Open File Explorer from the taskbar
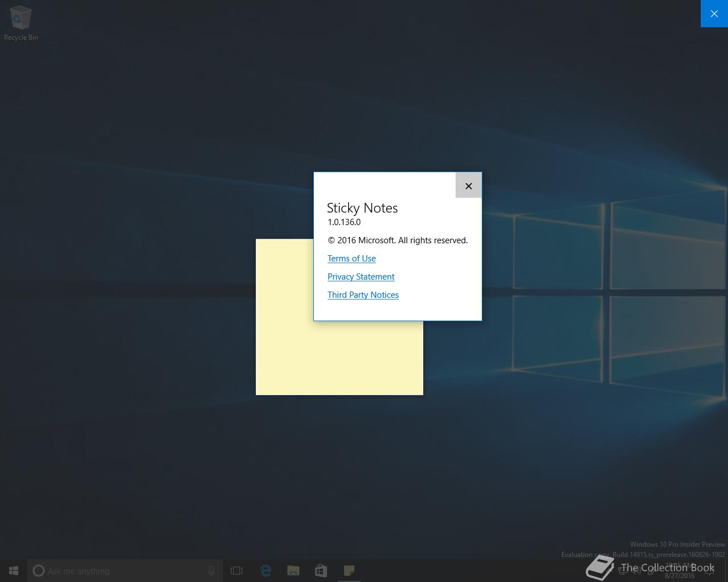728x582 pixels. click(x=293, y=571)
